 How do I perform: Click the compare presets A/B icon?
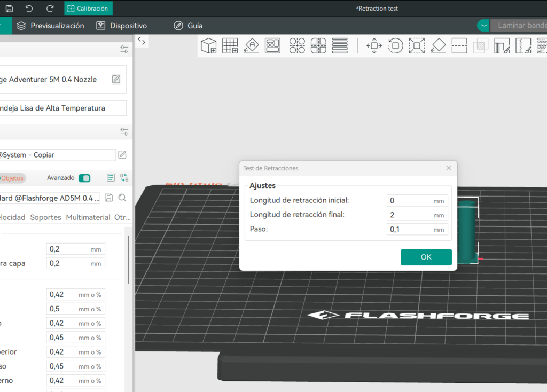point(124,178)
